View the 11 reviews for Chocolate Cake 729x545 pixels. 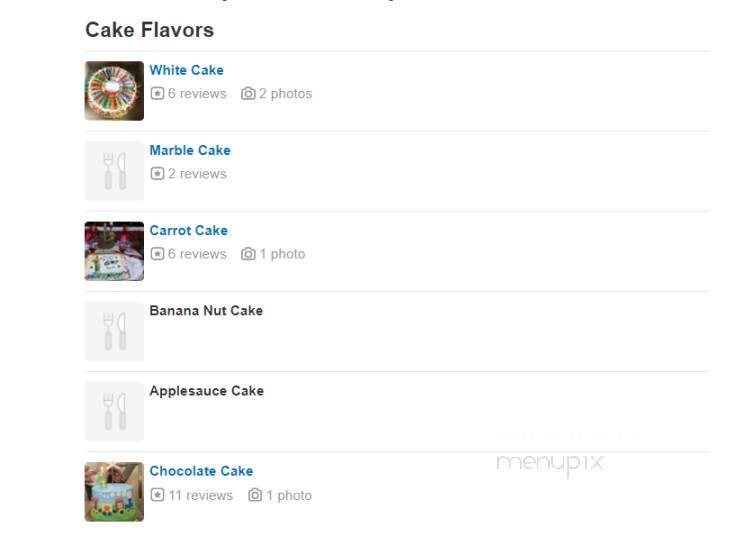[x=200, y=495]
